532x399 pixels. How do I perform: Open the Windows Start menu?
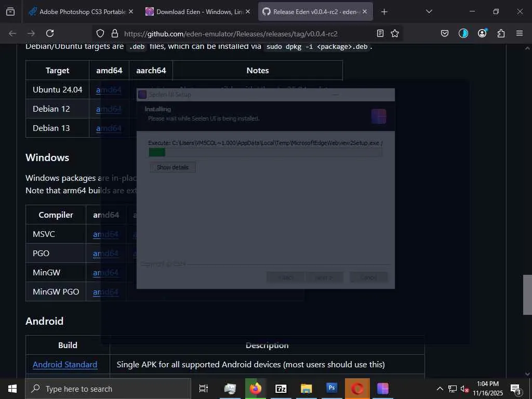pos(12,389)
